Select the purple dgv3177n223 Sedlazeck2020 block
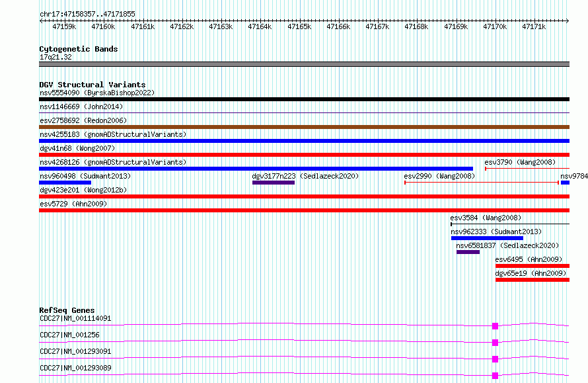This screenshot has height=383, width=588. [x=274, y=183]
